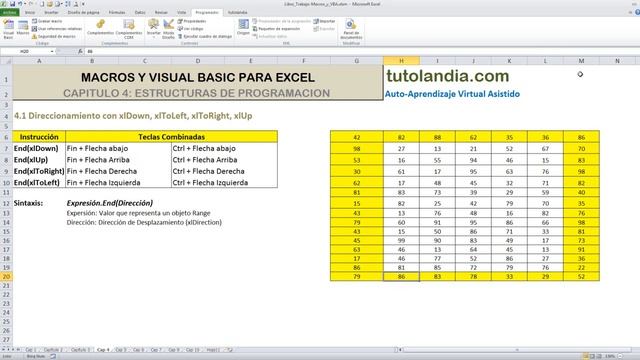Screen dimensions: 640x360
Task: Switch to the Insertar ribbon tab
Action: [51, 13]
